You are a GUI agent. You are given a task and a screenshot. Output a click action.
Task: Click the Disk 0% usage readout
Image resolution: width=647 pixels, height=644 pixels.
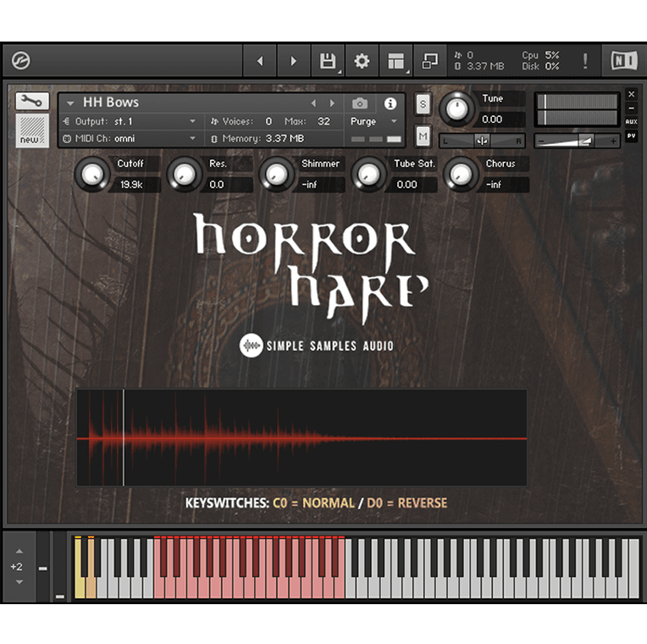click(x=540, y=66)
